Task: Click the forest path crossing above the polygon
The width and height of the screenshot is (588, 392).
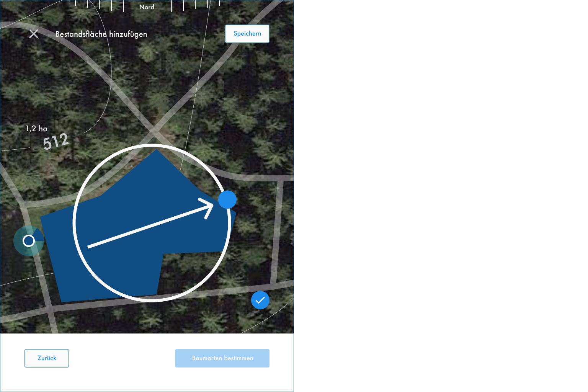Action: point(154,131)
